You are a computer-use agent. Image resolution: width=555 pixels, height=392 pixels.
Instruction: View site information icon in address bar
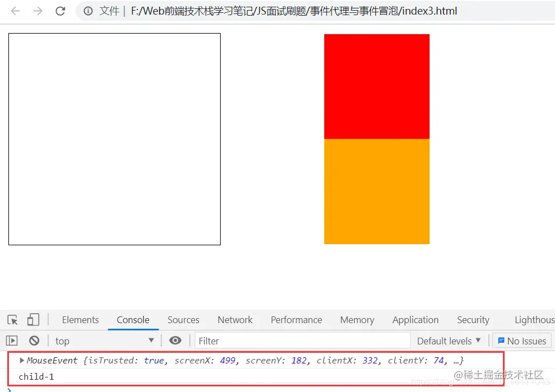coord(88,11)
